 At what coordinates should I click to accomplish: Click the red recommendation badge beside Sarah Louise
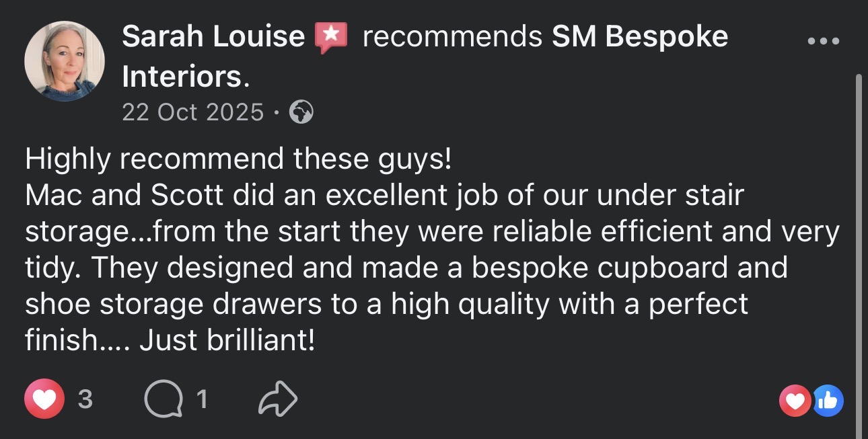point(329,36)
